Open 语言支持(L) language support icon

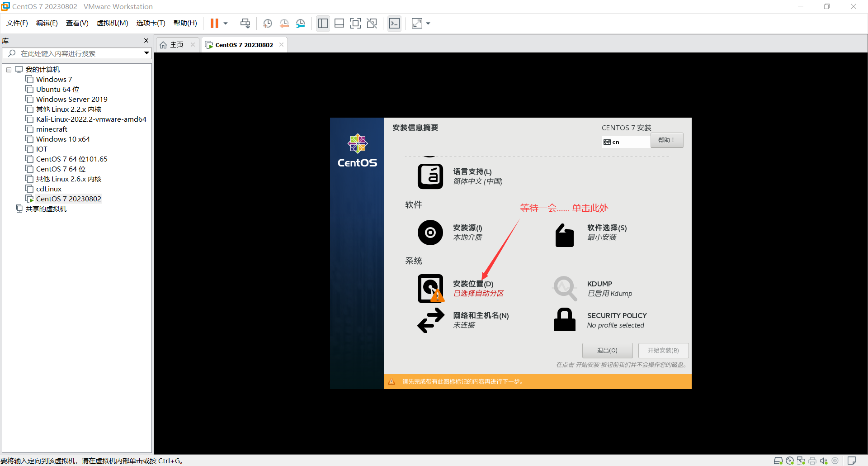[x=430, y=176]
